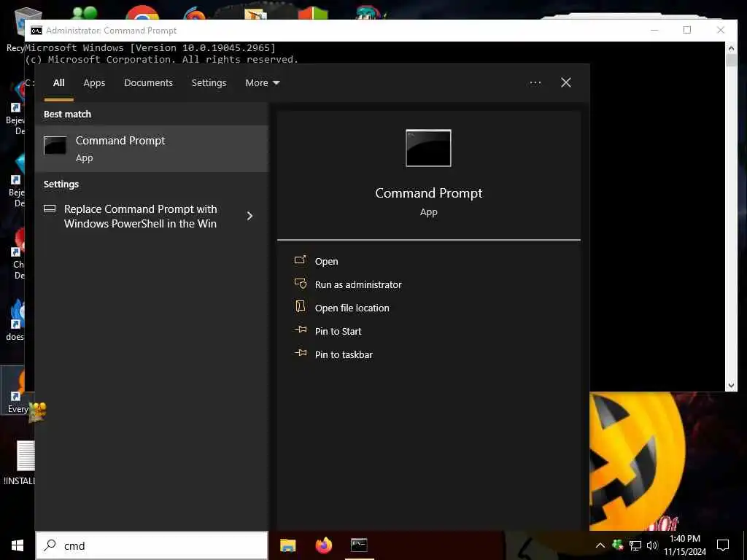Click the Pin to taskbar pin icon

click(x=300, y=353)
